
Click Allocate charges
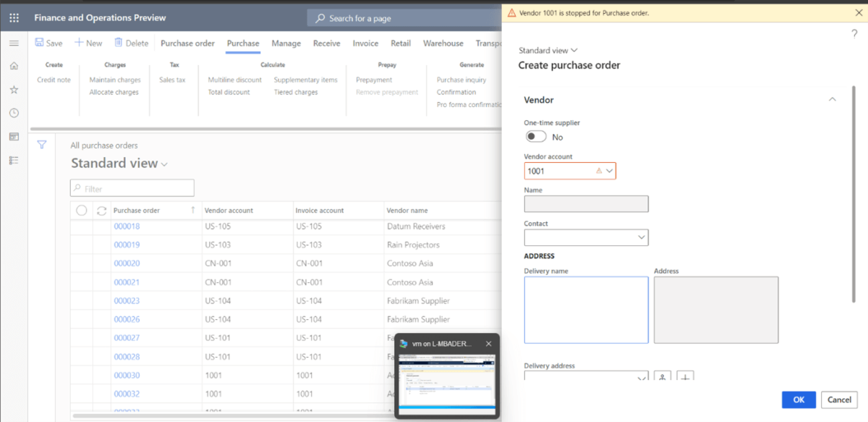114,93
